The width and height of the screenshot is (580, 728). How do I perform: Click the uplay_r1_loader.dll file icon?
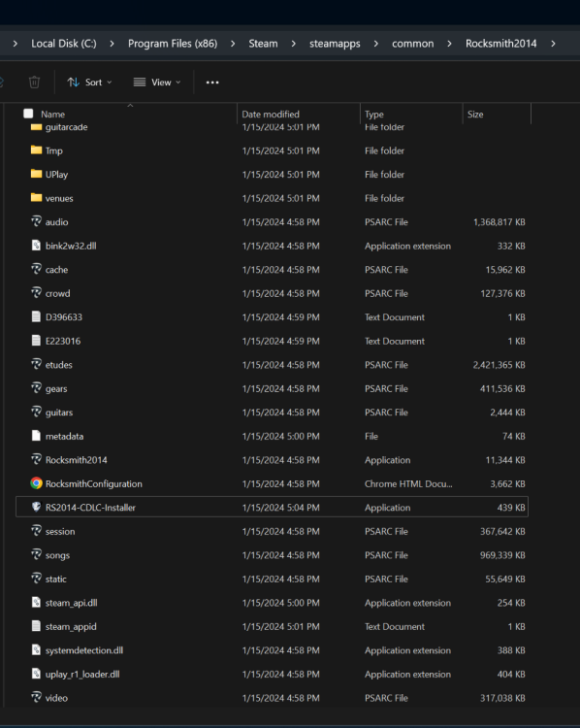coord(36,674)
